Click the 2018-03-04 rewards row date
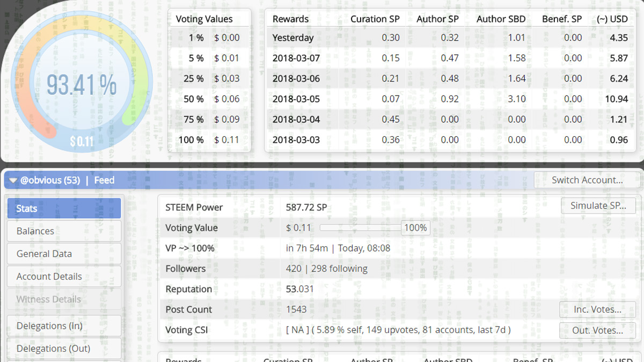This screenshot has width=644, height=362. coord(296,119)
